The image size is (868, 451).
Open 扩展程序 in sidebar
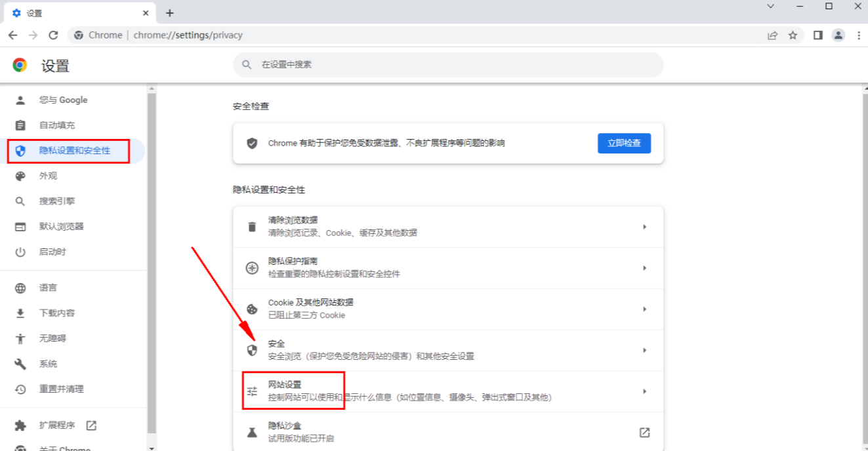coord(73,425)
